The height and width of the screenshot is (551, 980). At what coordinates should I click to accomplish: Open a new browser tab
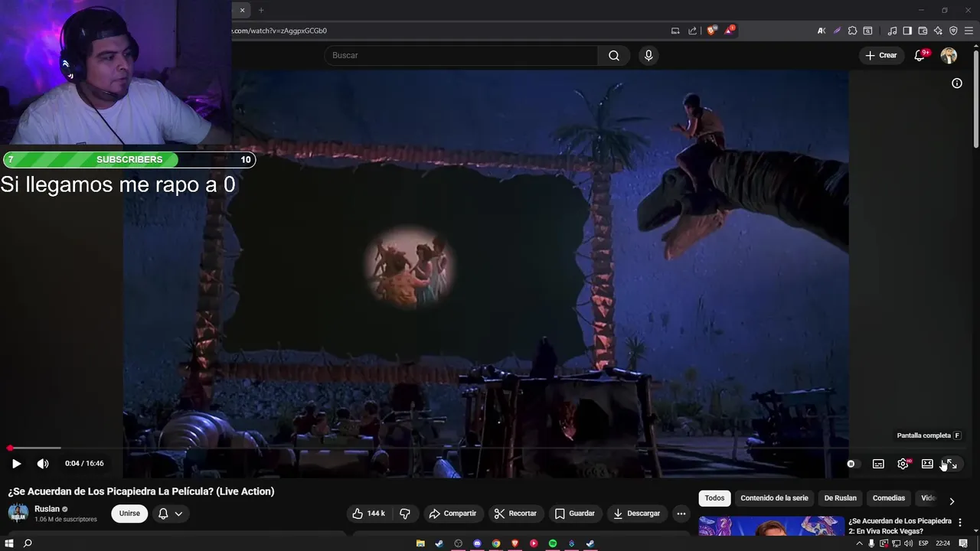click(x=261, y=10)
